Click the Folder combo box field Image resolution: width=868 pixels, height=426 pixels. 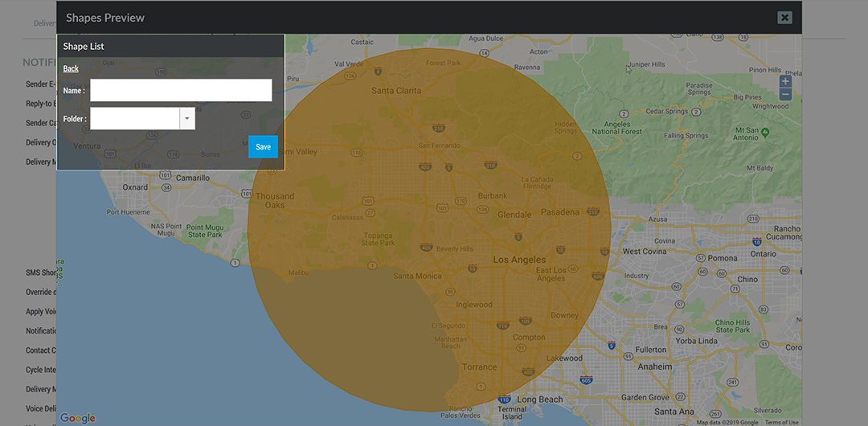(x=135, y=118)
